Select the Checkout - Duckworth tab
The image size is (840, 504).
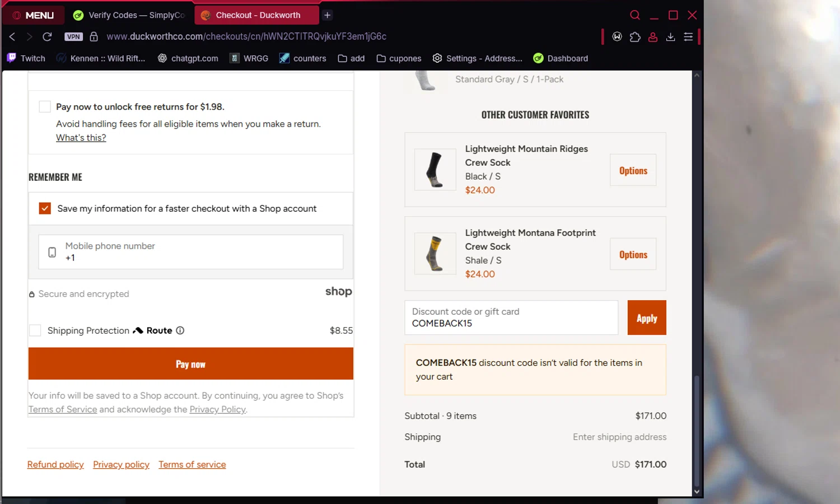pos(256,15)
